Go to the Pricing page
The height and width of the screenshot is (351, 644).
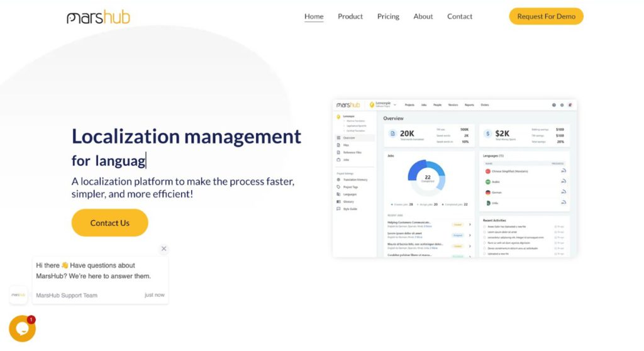point(388,16)
